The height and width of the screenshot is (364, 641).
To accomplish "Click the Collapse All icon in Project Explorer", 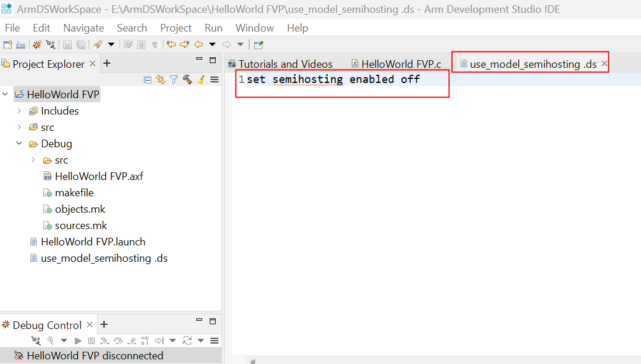I will [147, 79].
